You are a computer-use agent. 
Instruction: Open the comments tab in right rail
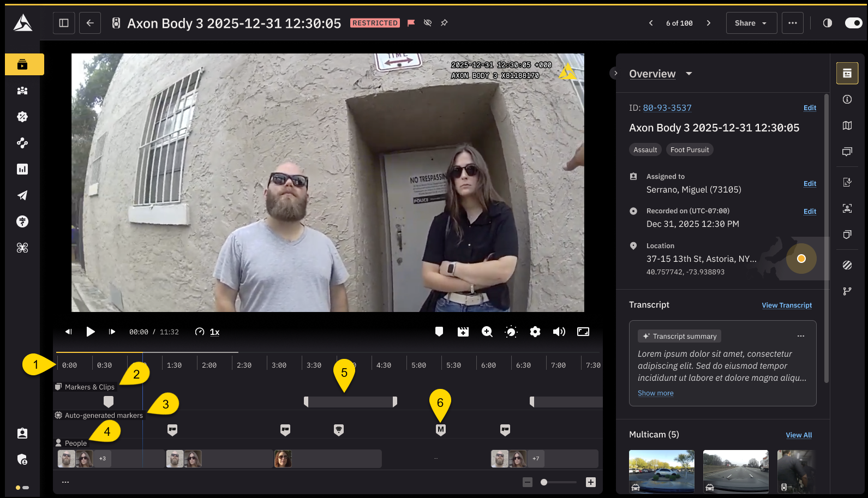(x=847, y=152)
